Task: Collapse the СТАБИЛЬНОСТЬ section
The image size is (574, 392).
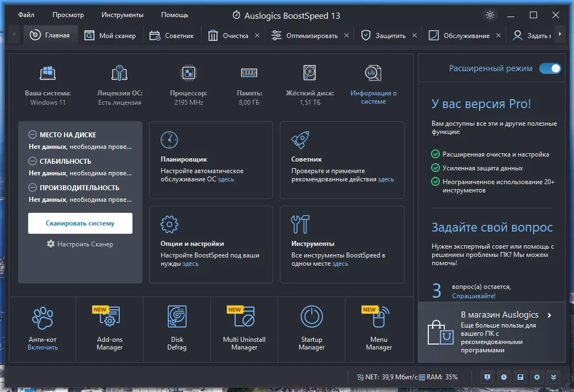Action: coord(33,161)
